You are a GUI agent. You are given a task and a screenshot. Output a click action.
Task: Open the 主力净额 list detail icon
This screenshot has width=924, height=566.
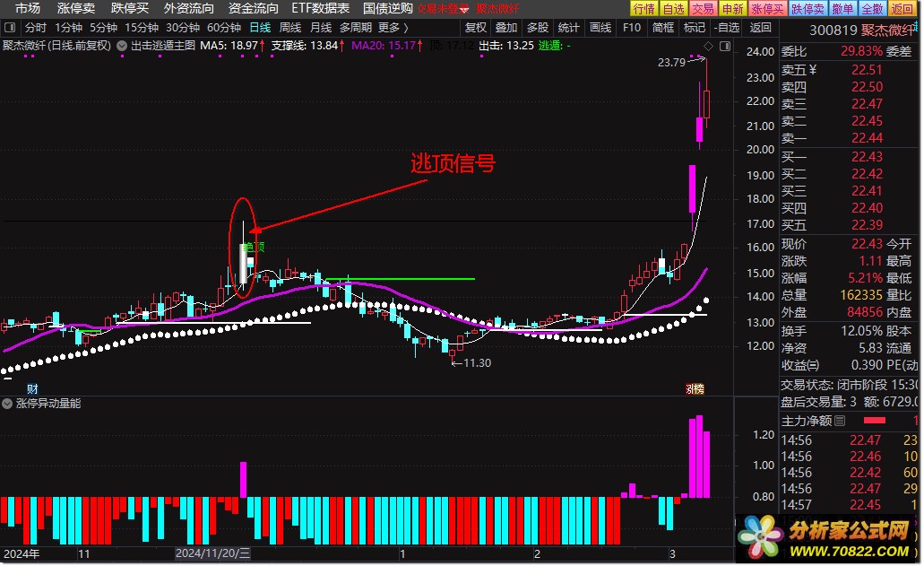pyautogui.click(x=841, y=421)
